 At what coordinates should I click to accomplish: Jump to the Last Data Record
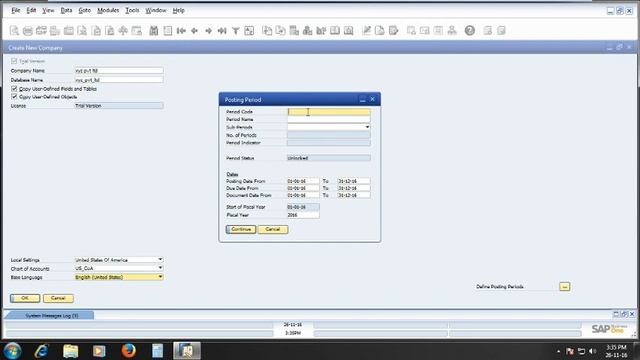(x=222, y=31)
